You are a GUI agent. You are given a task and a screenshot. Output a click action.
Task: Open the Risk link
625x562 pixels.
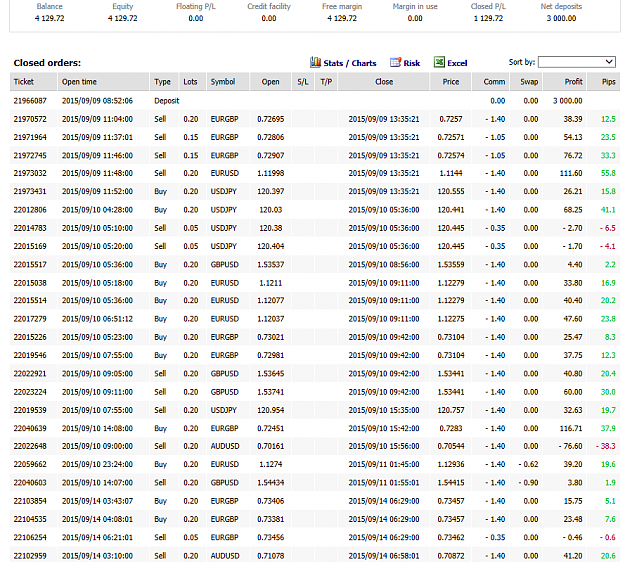[x=411, y=63]
